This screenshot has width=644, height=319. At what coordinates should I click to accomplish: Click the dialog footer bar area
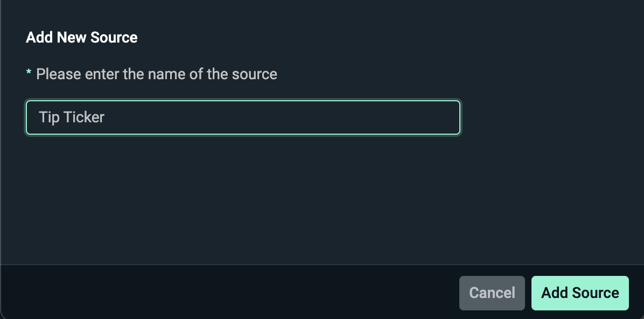coord(215,293)
